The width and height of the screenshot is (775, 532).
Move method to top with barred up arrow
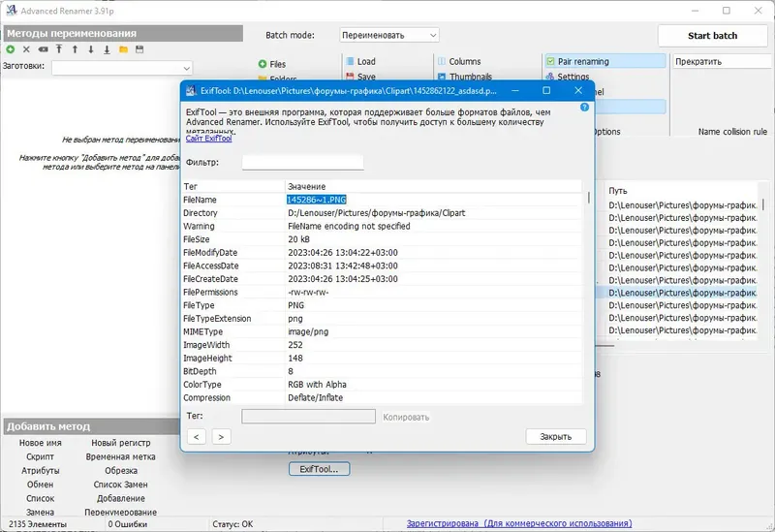[x=59, y=49]
